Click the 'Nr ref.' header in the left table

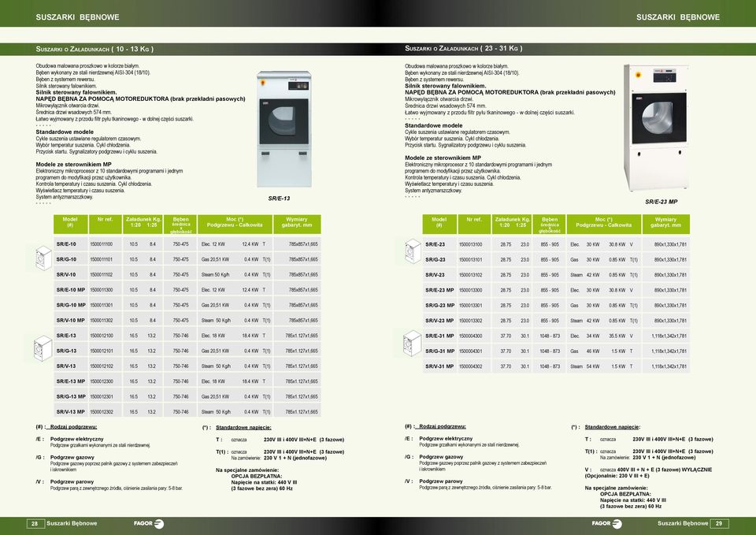(x=105, y=225)
